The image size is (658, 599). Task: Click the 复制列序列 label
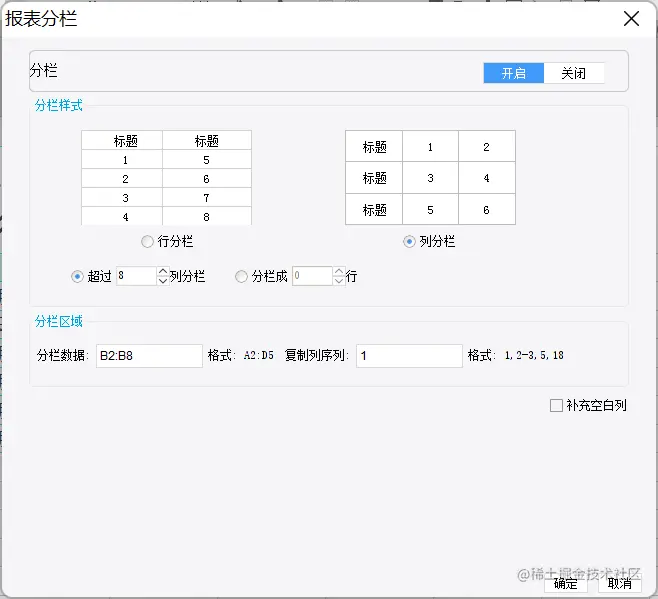pos(317,356)
